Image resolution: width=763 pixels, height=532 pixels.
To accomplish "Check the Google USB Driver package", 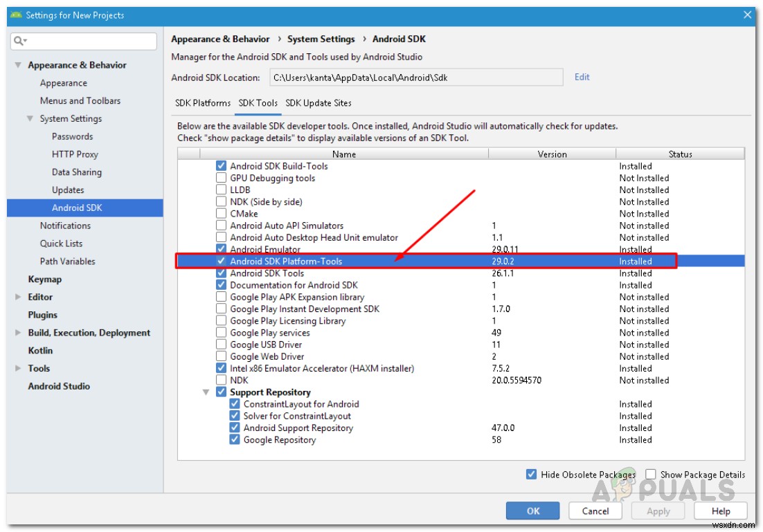I will pos(221,344).
